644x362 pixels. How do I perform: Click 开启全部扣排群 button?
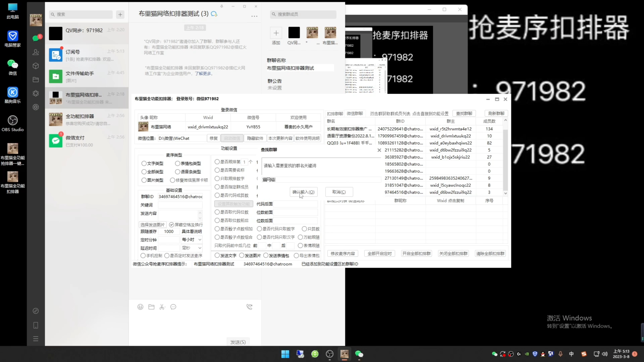coord(416,254)
